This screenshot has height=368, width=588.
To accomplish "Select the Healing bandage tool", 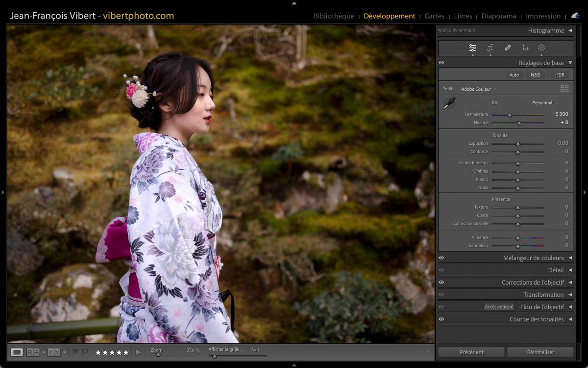I will pyautogui.click(x=508, y=48).
